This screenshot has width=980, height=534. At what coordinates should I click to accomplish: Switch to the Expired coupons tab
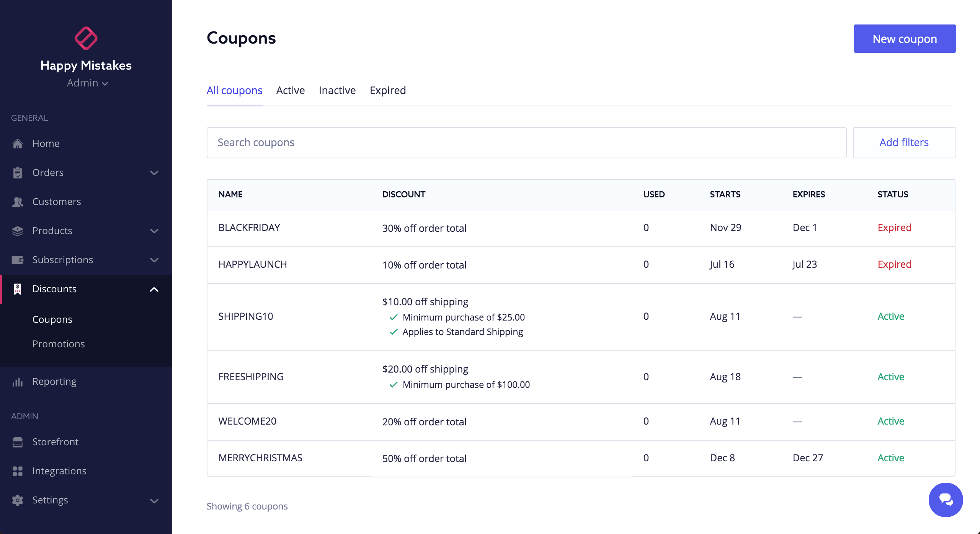(387, 90)
